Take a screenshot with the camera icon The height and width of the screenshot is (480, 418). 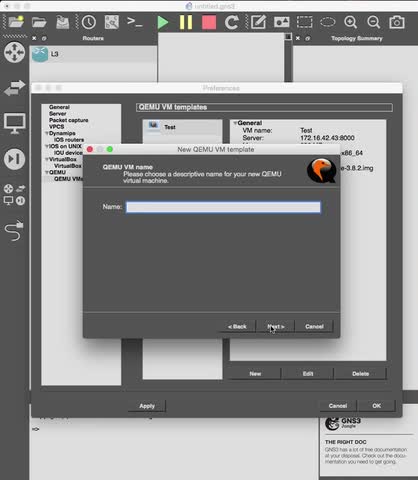[x=397, y=22]
